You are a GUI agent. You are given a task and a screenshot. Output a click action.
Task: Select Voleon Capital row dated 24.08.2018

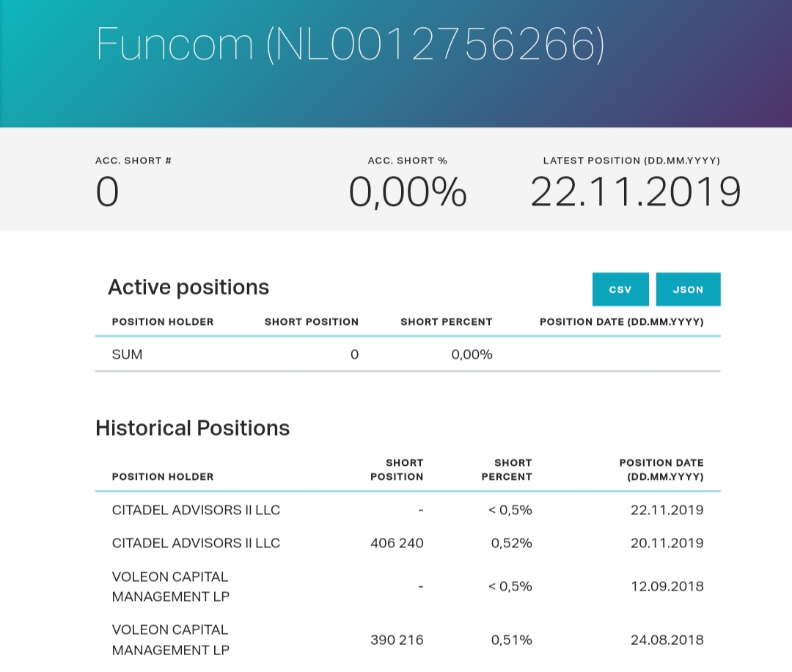(408, 640)
